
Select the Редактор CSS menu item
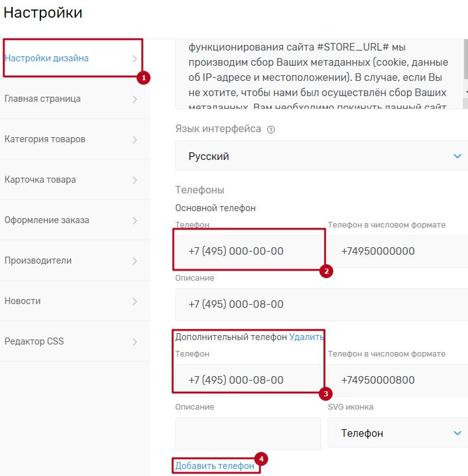34,342
